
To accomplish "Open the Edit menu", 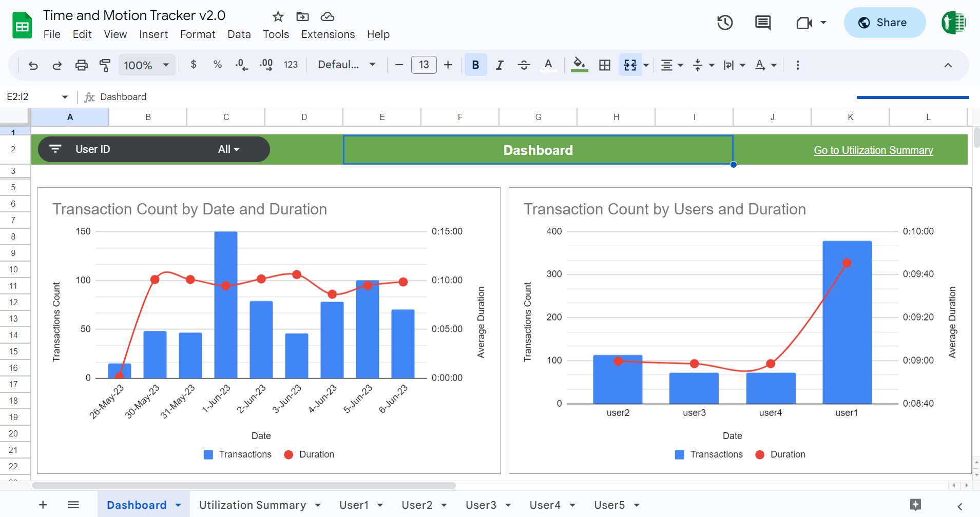I will (82, 34).
